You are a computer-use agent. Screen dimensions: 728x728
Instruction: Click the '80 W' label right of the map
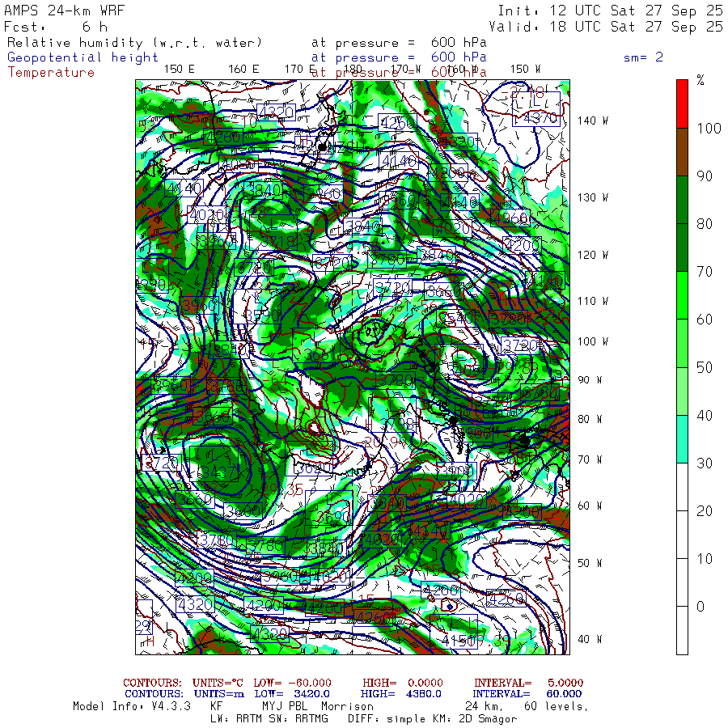point(590,419)
